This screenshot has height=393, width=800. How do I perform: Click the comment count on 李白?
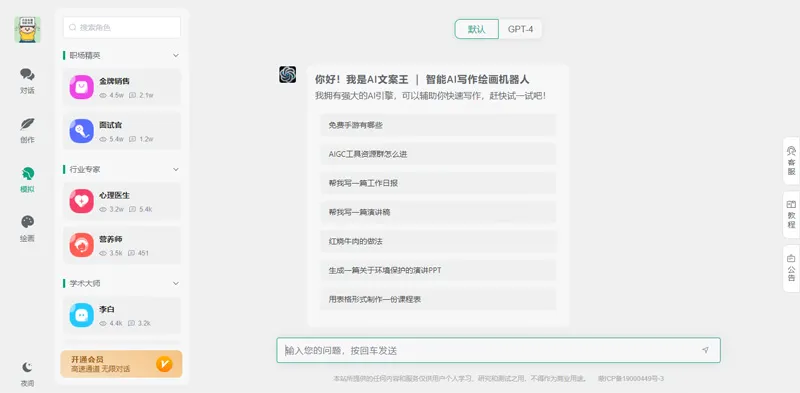click(x=140, y=323)
